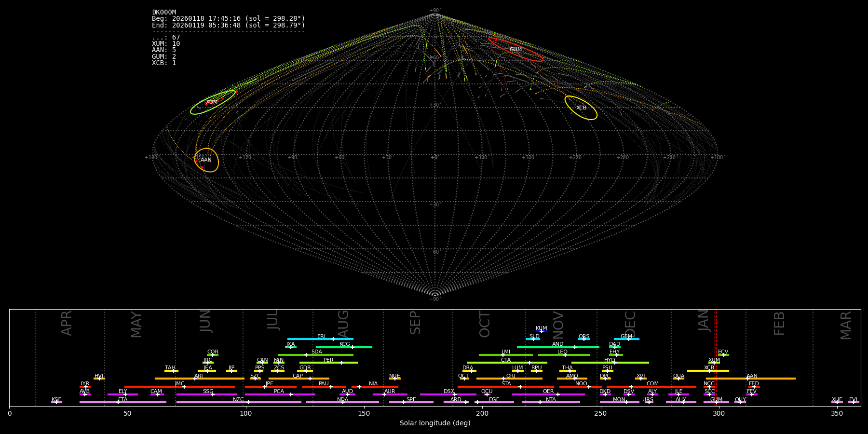Screen dimensions: 868x434
Task: Click the AUG month label in the timeline
Action: coord(343,324)
